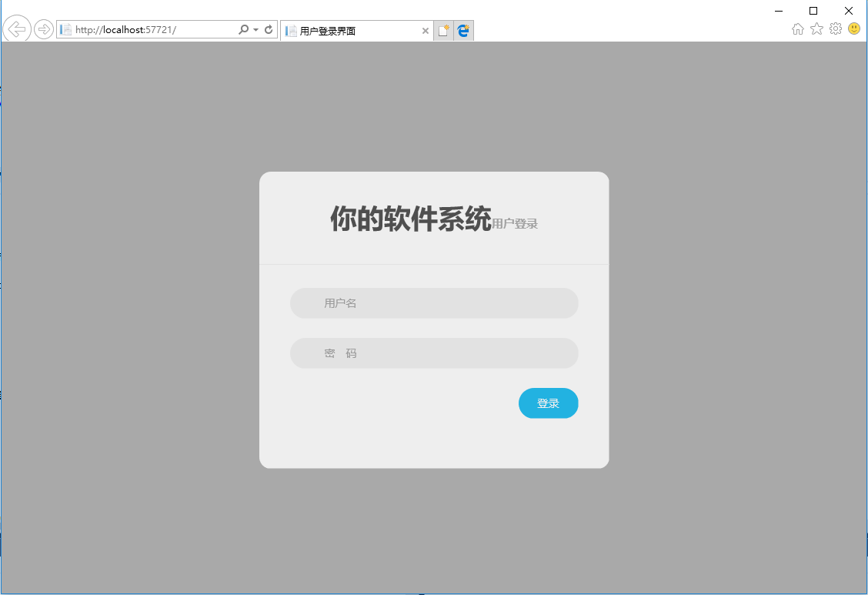The height and width of the screenshot is (595, 868).
Task: Focus the 密码 password input field
Action: point(434,353)
